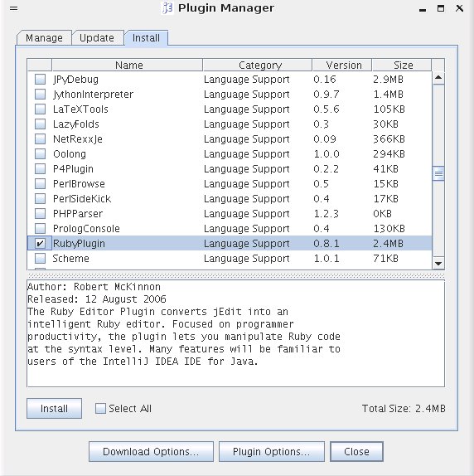474x476 pixels.
Task: Click version 0.8.1 of RubyPlugin
Action: 326,243
